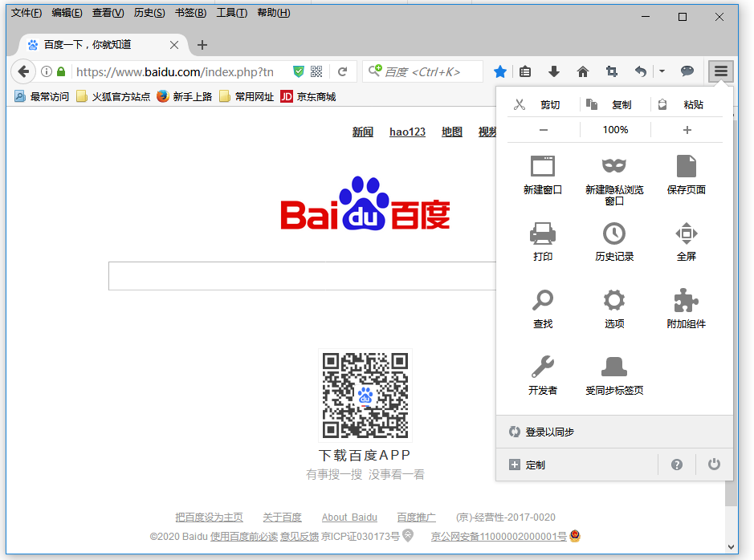Show bookmarks list toolbar icon
Viewport: 754px width, 560px height.
point(525,72)
